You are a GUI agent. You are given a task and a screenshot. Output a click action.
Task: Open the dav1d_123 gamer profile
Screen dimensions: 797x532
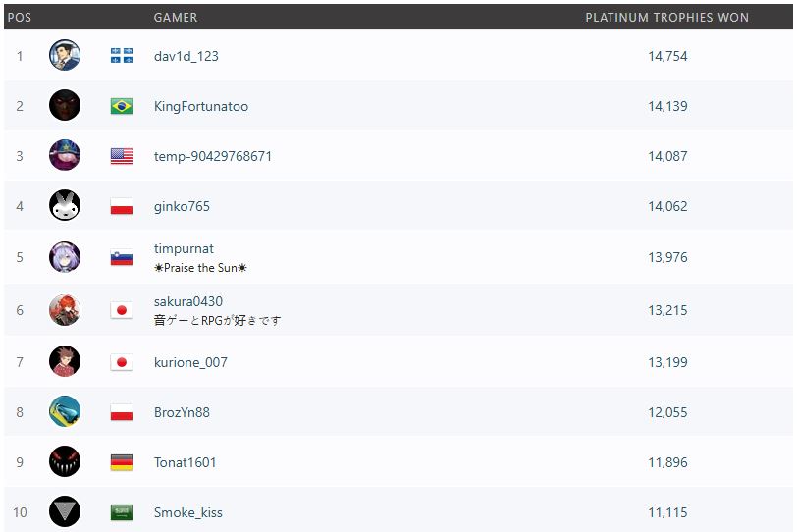(x=186, y=56)
